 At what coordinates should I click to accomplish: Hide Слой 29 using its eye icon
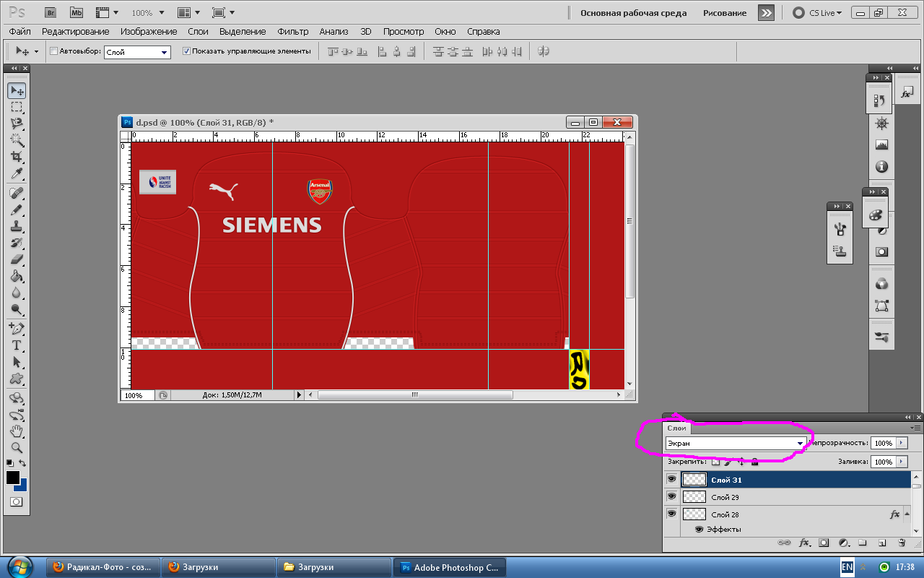pos(671,497)
